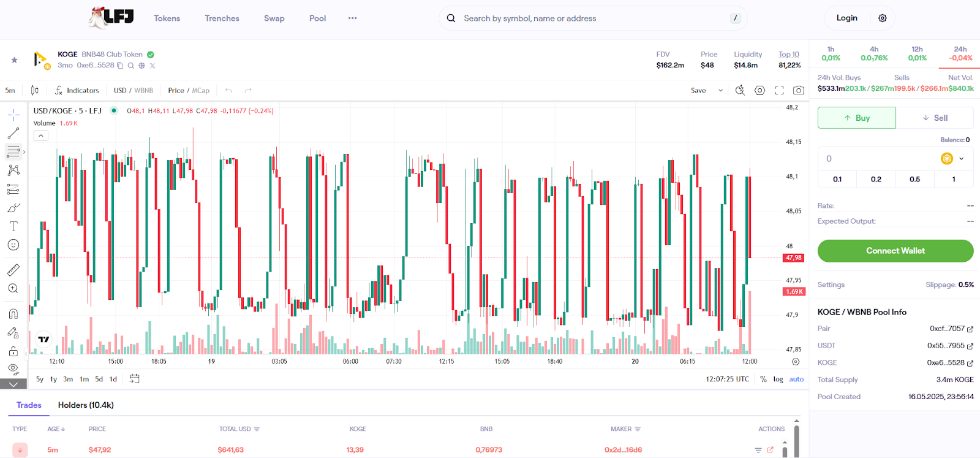The width and height of the screenshot is (980, 458).
Task: Collapse the drawing toolbar with the bottom chevron
Action: click(x=13, y=384)
